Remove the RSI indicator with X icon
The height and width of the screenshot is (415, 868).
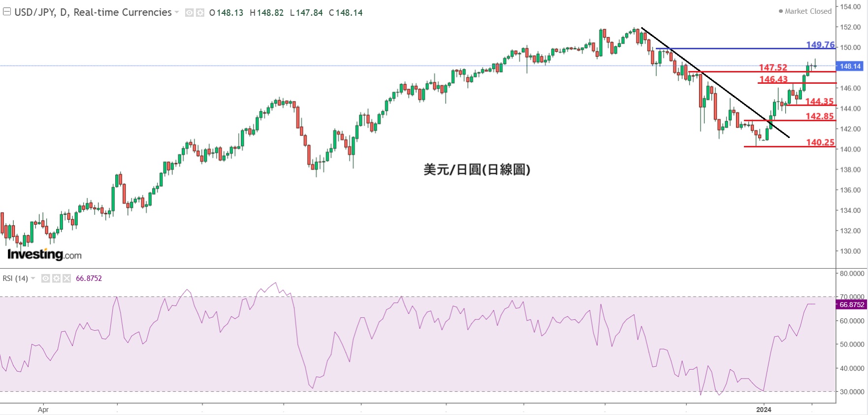[66, 278]
